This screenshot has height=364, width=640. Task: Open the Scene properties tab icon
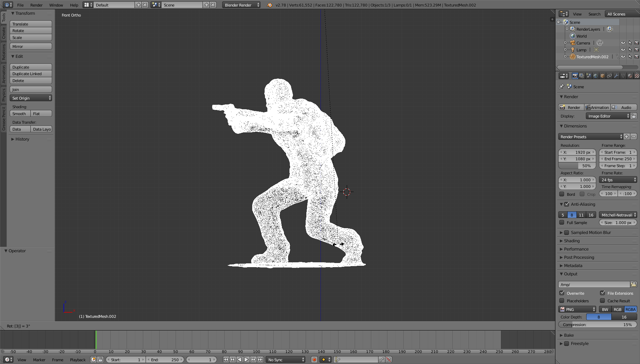tap(589, 76)
